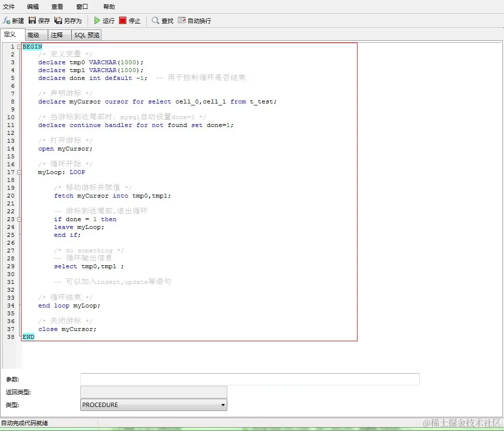Open the 帮助 menu
The image size is (504, 431).
109,6
